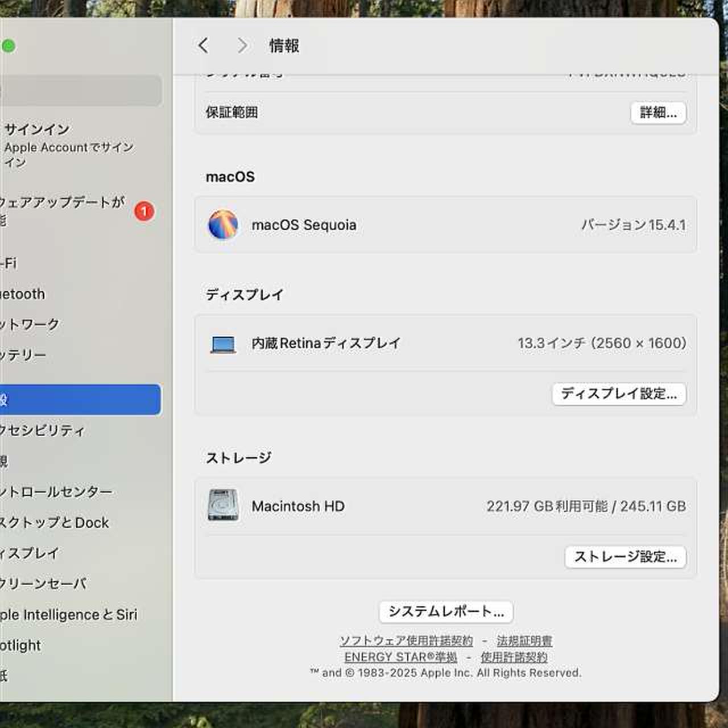Screen dimensions: 728x728
Task: Click the sidebar search field
Action: point(80,90)
